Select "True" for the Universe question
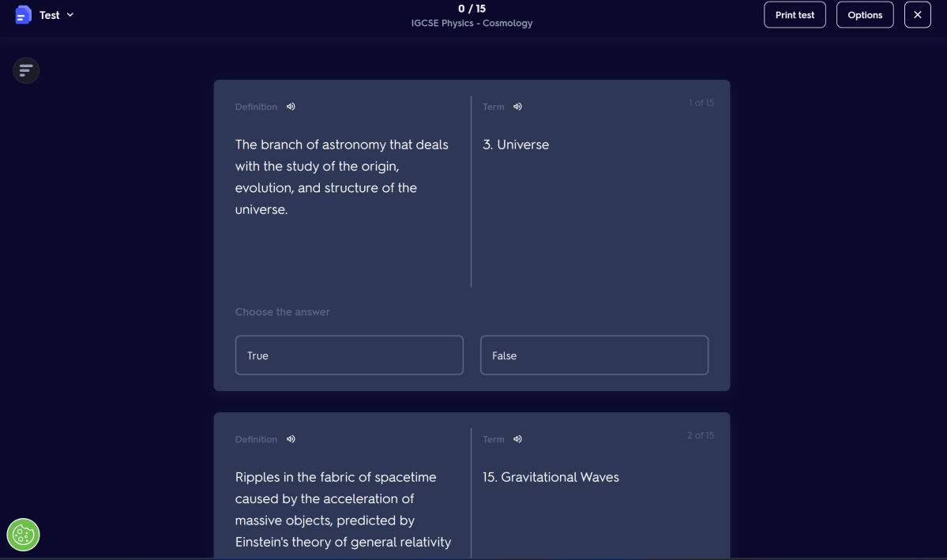947x560 pixels. pos(349,355)
